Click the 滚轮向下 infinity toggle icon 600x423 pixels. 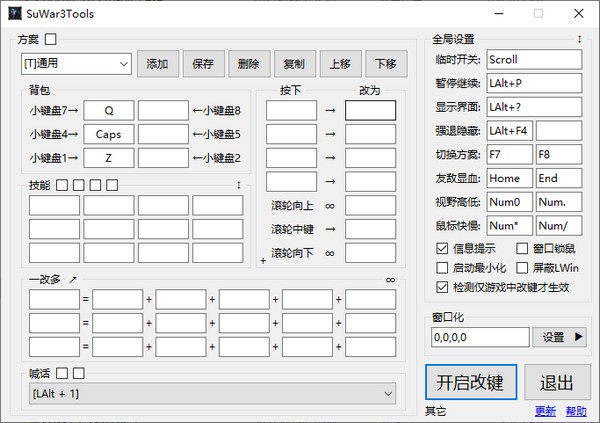pyautogui.click(x=330, y=253)
